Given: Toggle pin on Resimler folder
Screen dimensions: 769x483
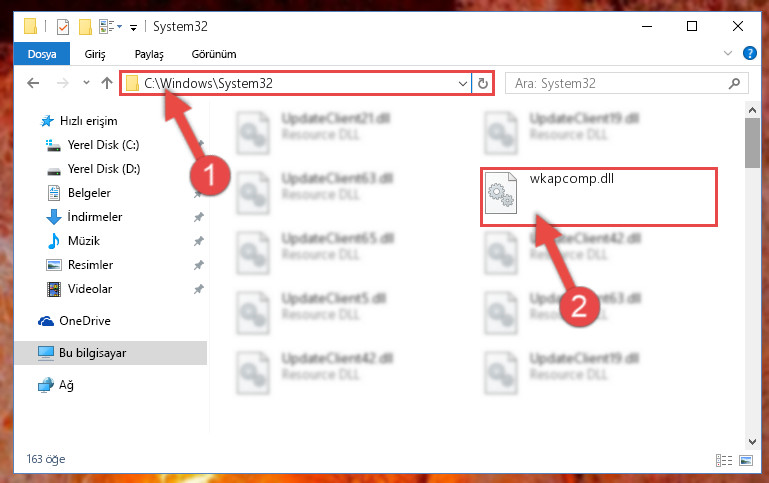Looking at the screenshot, I should (x=199, y=265).
